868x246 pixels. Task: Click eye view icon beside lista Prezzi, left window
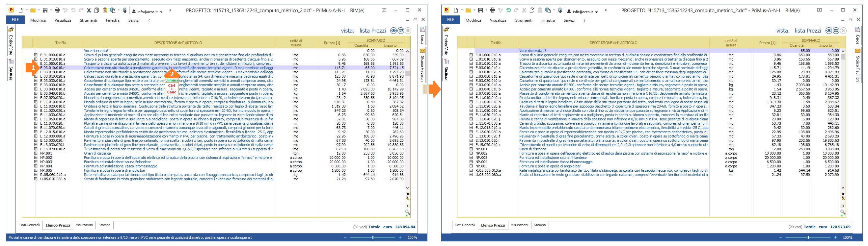[x=393, y=31]
